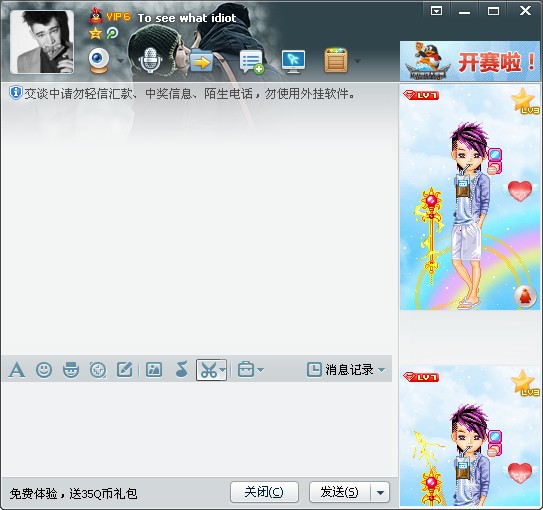Click the 发送(S) send button
This screenshot has height=510, width=543.
[340, 492]
